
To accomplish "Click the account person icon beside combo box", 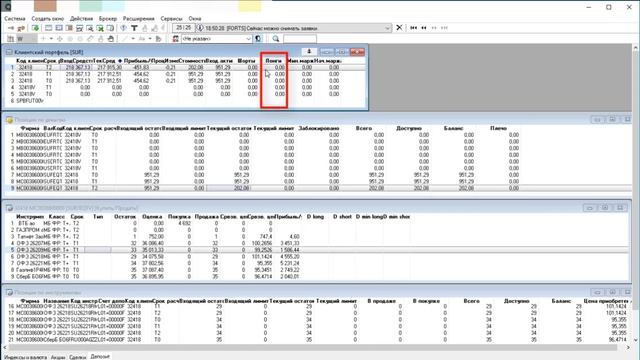I will (x=176, y=39).
